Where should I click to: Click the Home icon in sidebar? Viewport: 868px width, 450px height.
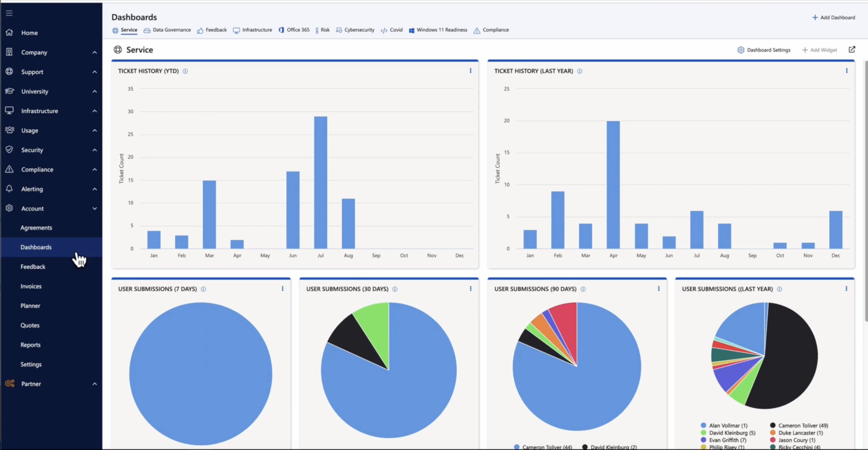(10, 33)
